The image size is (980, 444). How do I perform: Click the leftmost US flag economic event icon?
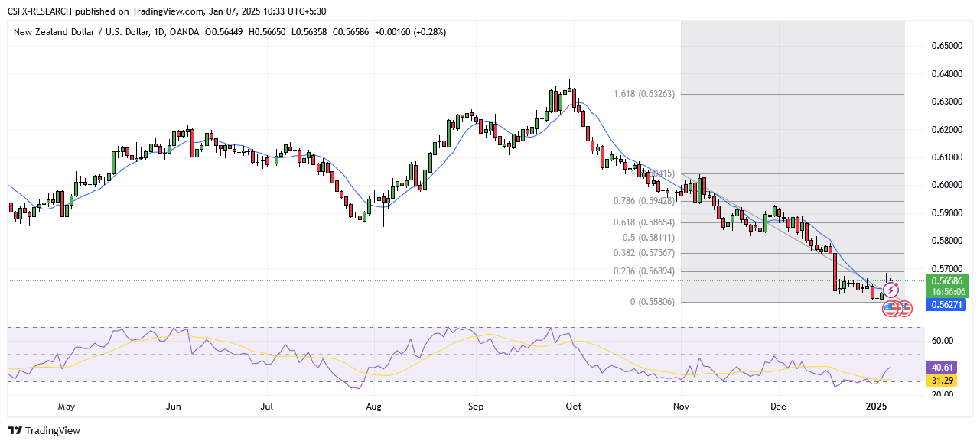pos(891,309)
